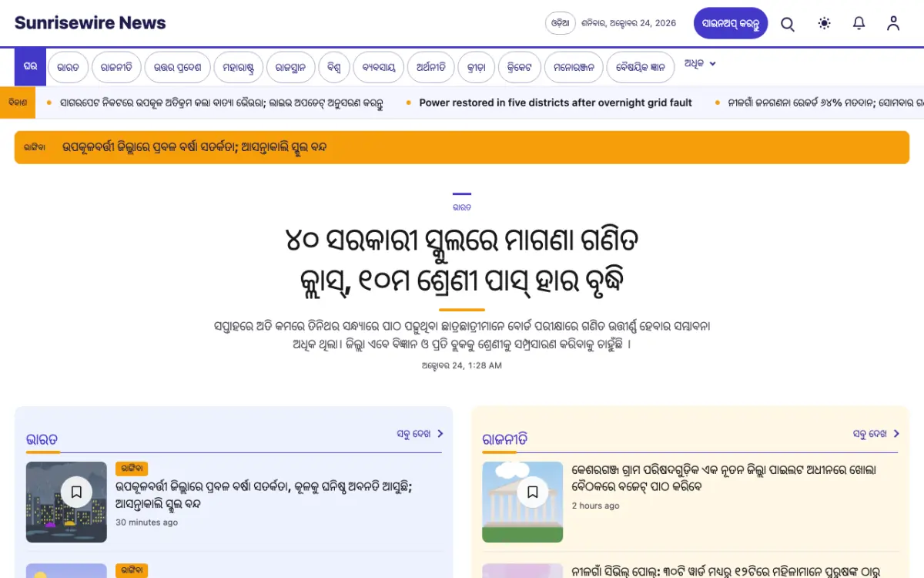Click the ସାଇନ୍‌ଅପ୍ କରନ୍ତୁ sign-up button
This screenshot has height=578, width=924.
point(731,23)
